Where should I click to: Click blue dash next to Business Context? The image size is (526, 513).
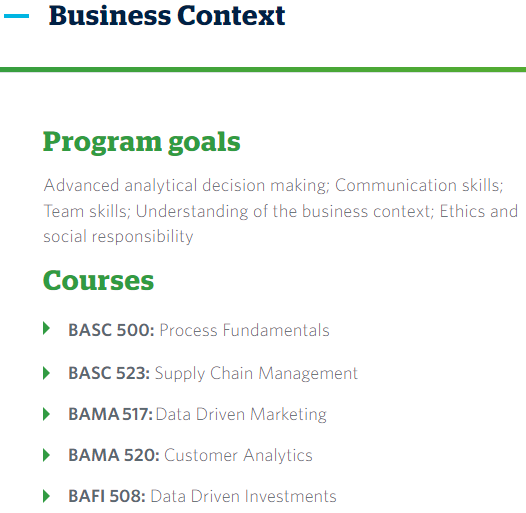click(x=16, y=16)
